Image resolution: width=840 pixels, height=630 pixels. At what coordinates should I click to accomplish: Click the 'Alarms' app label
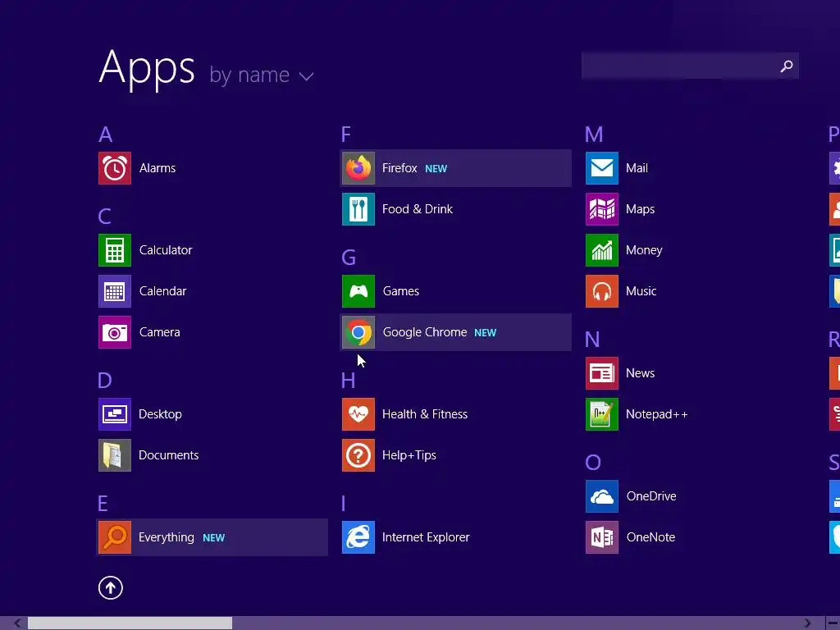click(x=157, y=168)
